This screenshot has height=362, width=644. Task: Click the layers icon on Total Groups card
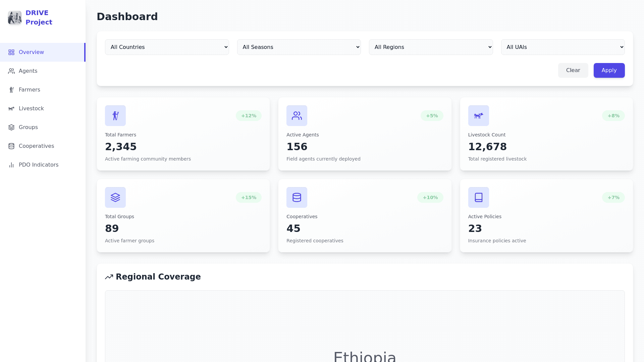coord(115,197)
